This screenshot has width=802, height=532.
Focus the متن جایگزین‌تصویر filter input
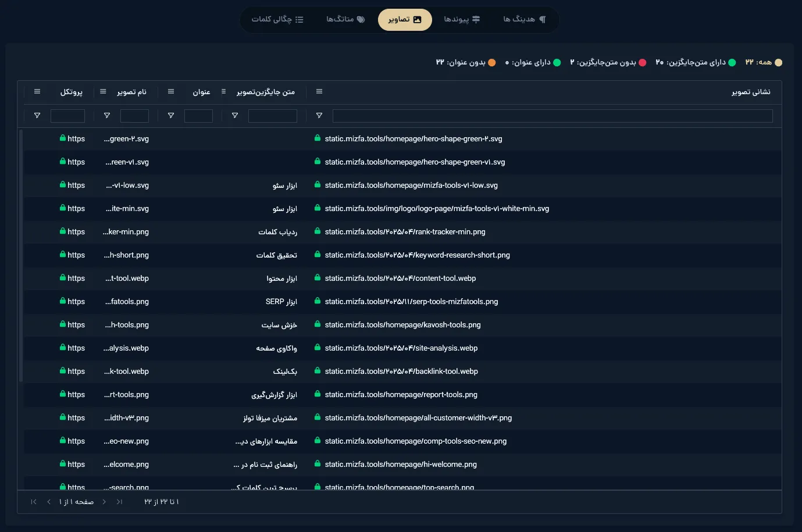273,116
